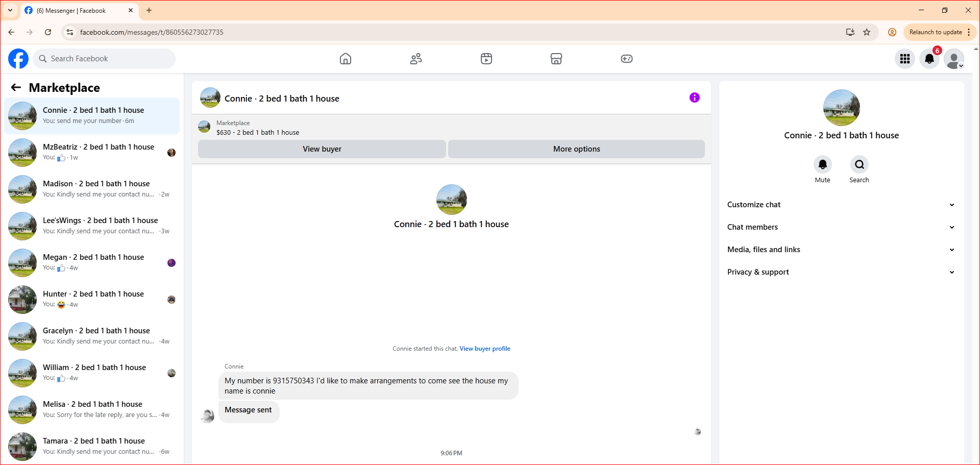Click the house thumbnail in the chat header
This screenshot has height=465, width=980.
point(210,97)
